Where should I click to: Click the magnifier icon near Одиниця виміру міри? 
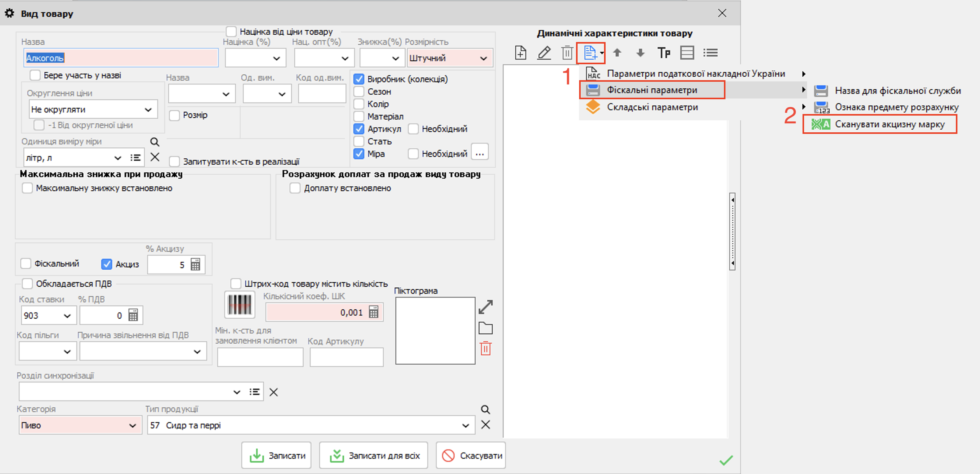coord(155,142)
